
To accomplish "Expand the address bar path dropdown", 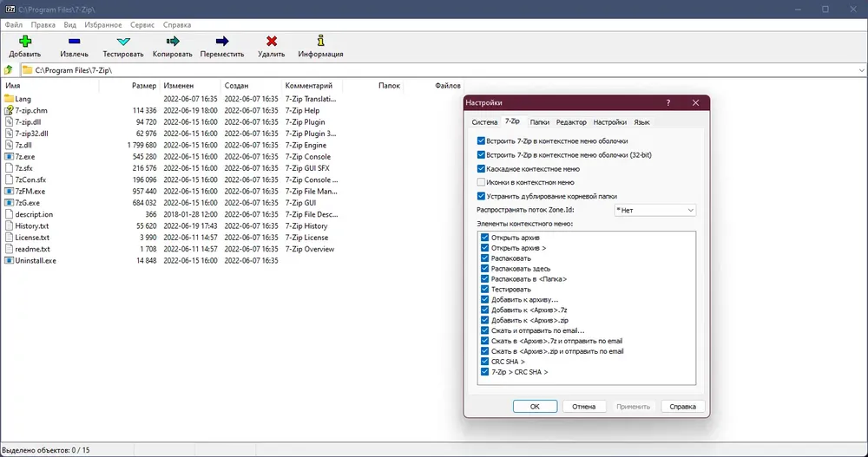I will [861, 70].
